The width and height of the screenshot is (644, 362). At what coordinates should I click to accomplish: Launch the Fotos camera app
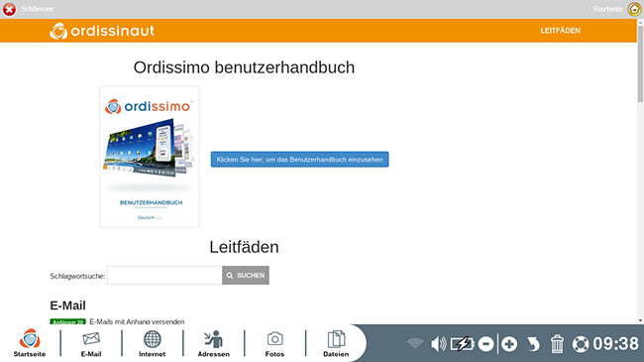pos(274,343)
